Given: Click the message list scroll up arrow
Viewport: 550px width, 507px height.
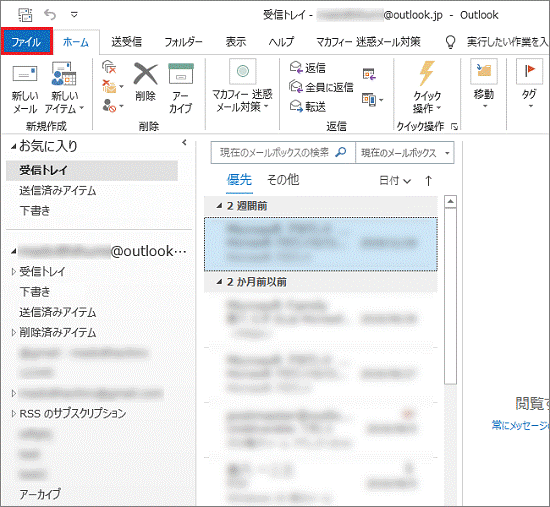Looking at the screenshot, I should pyautogui.click(x=450, y=201).
